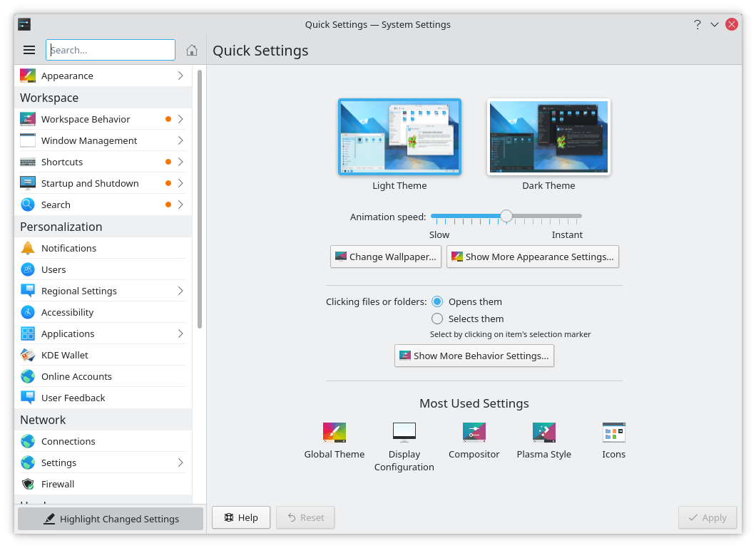Choose the Dark Theme thumbnail

coord(548,138)
